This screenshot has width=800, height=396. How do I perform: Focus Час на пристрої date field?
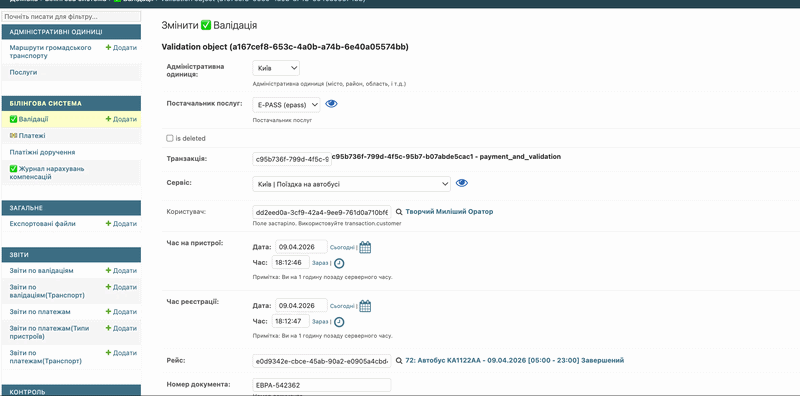(x=302, y=247)
